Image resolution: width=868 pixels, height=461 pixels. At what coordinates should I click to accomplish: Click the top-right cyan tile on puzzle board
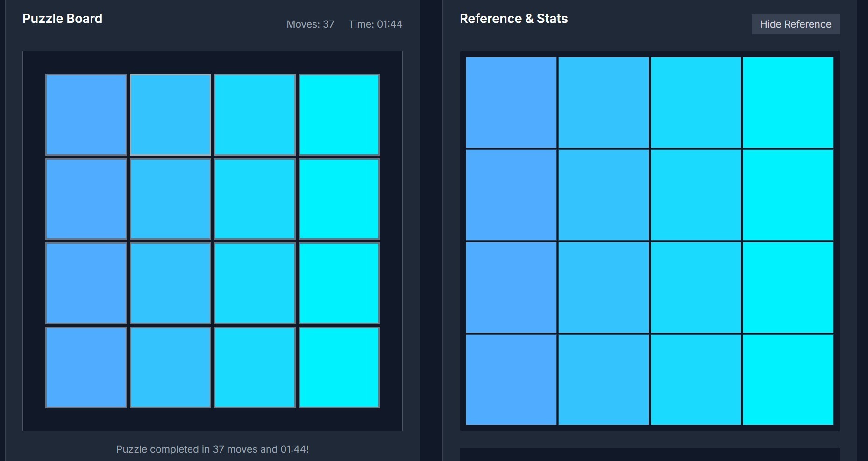(339, 114)
